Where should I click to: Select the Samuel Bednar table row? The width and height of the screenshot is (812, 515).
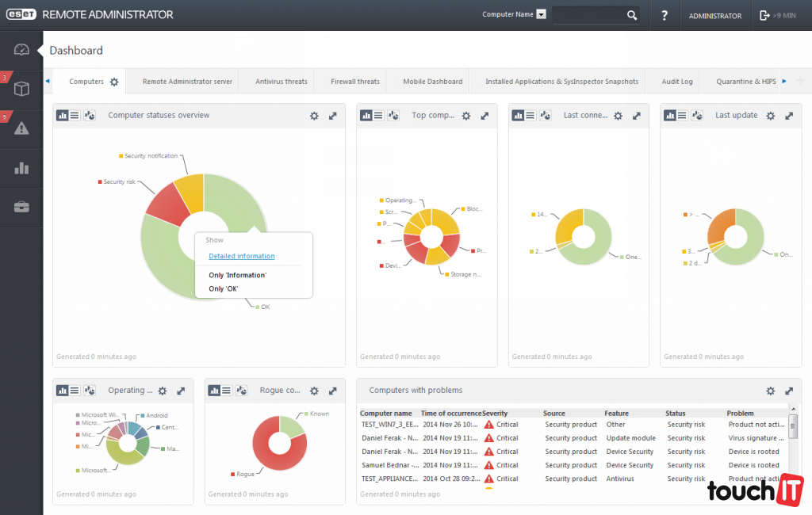click(573, 465)
